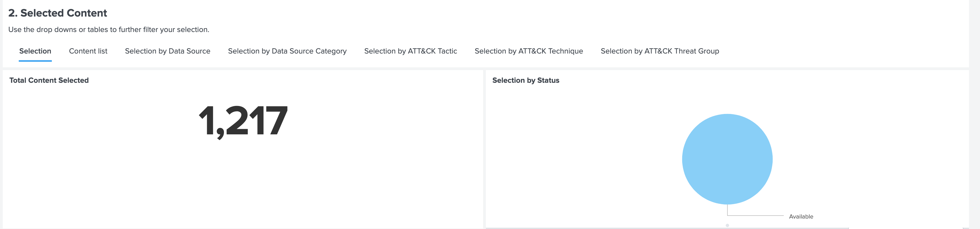This screenshot has width=980, height=229.
Task: Click the drop downs instruction text
Action: point(109,29)
